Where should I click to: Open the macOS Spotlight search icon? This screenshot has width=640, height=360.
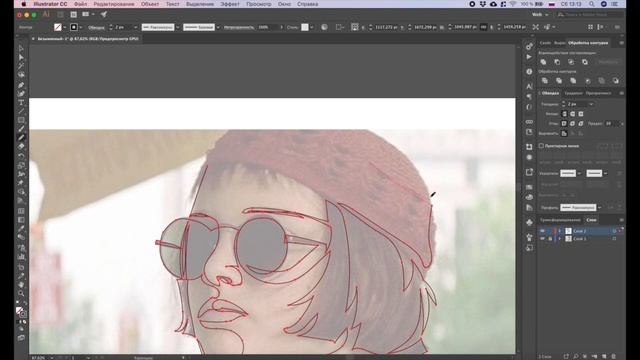pos(591,4)
